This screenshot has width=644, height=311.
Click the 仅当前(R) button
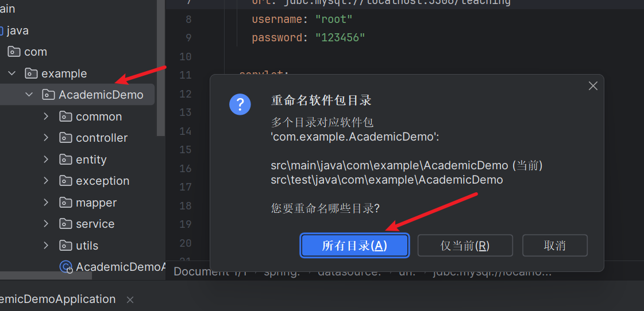[x=465, y=246]
